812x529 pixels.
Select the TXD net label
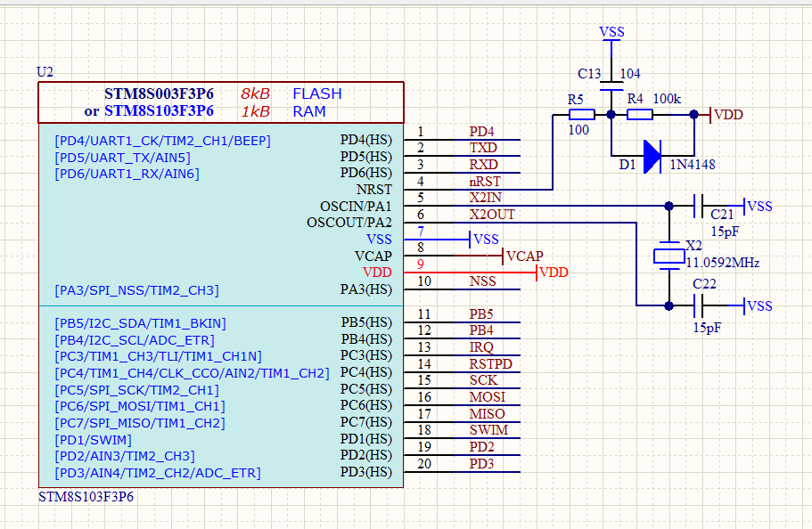click(x=483, y=148)
